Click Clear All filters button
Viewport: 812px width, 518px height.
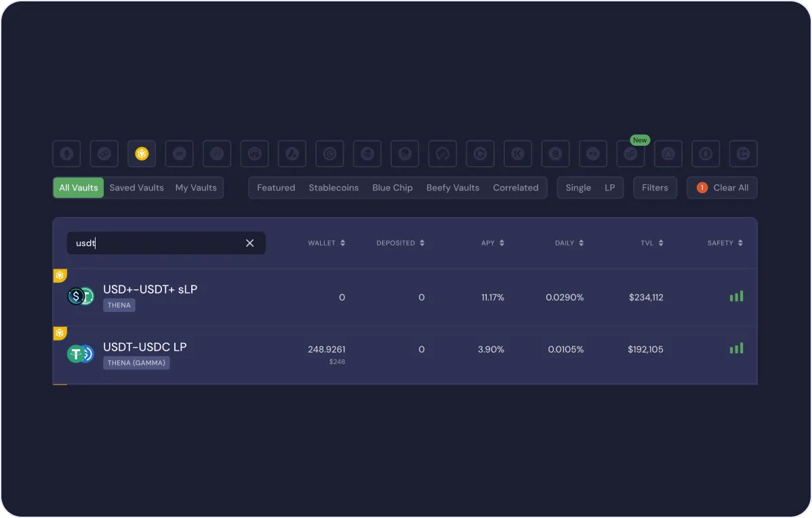click(722, 188)
